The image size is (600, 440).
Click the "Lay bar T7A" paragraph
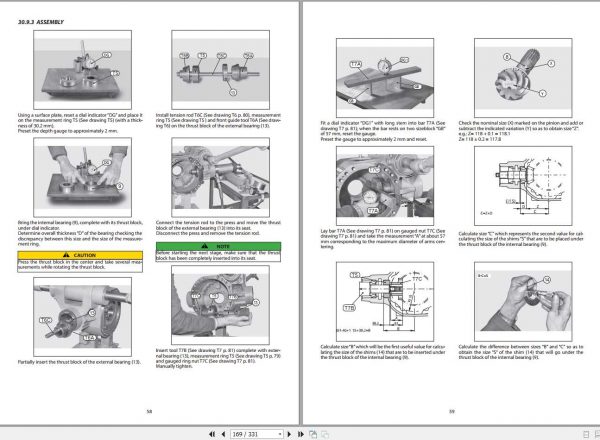coord(383,239)
